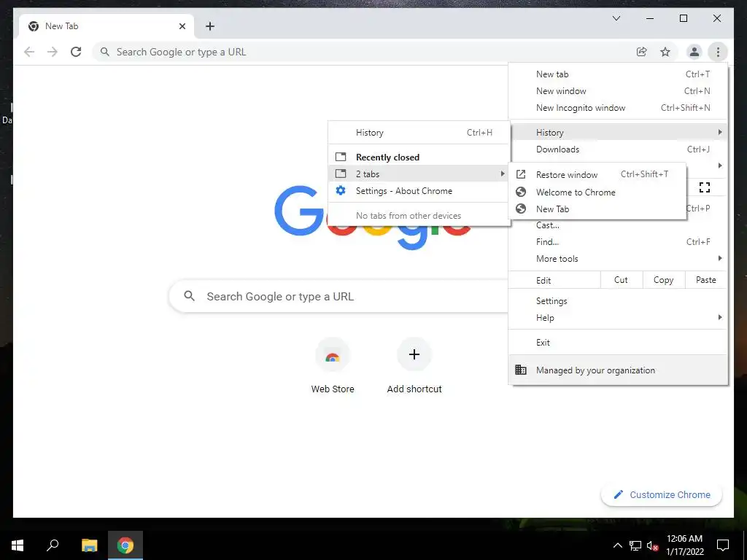Open Downloads from the menu
The image size is (747, 560).
[x=618, y=149]
